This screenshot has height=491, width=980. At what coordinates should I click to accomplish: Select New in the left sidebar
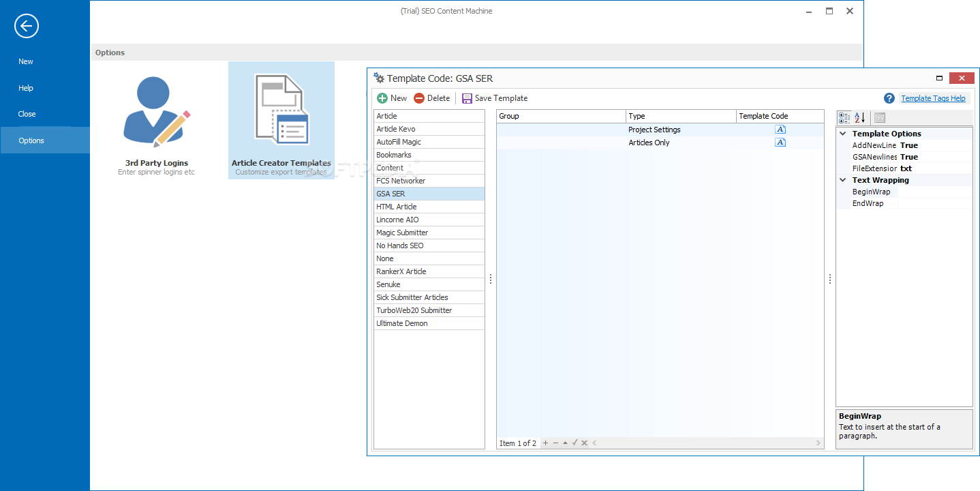point(45,61)
